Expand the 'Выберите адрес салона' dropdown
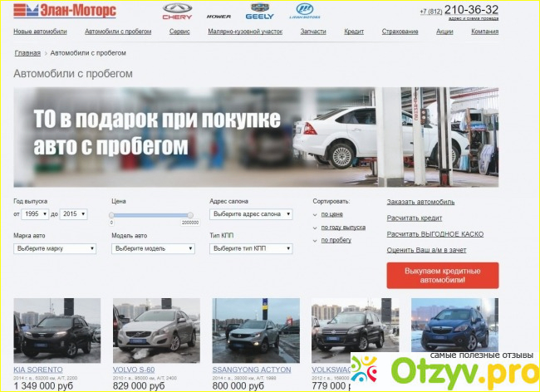Viewport: 540px width, 392px height. (251, 214)
